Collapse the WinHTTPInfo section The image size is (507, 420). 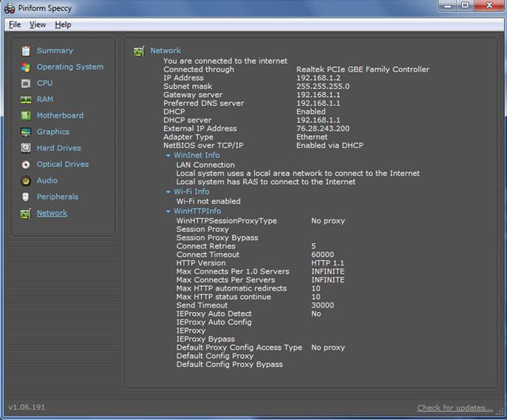pos(169,211)
